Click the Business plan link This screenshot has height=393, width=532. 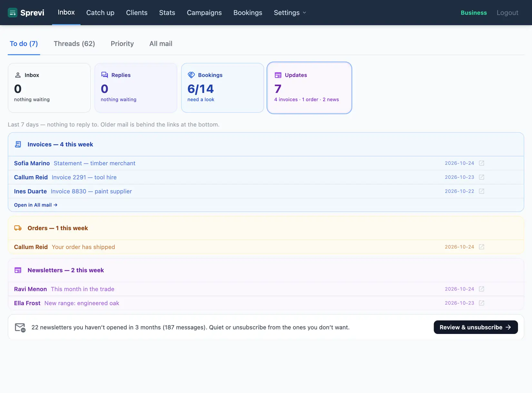coord(474,13)
